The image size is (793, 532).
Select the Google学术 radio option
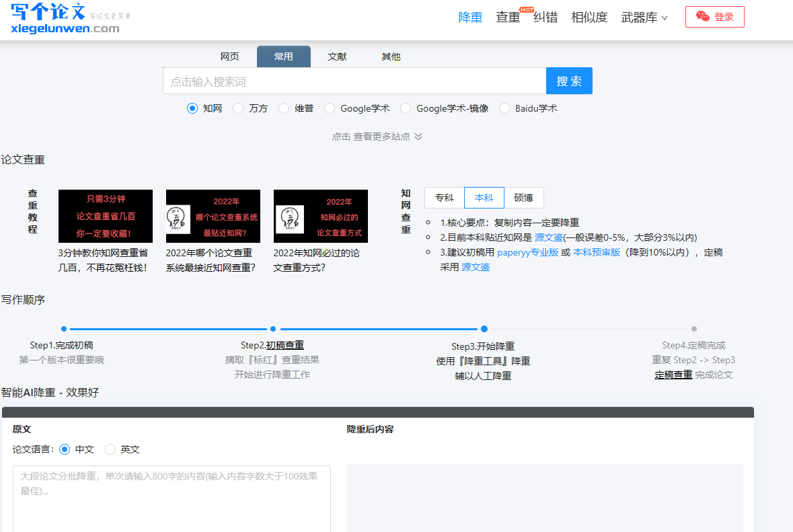tap(329, 108)
